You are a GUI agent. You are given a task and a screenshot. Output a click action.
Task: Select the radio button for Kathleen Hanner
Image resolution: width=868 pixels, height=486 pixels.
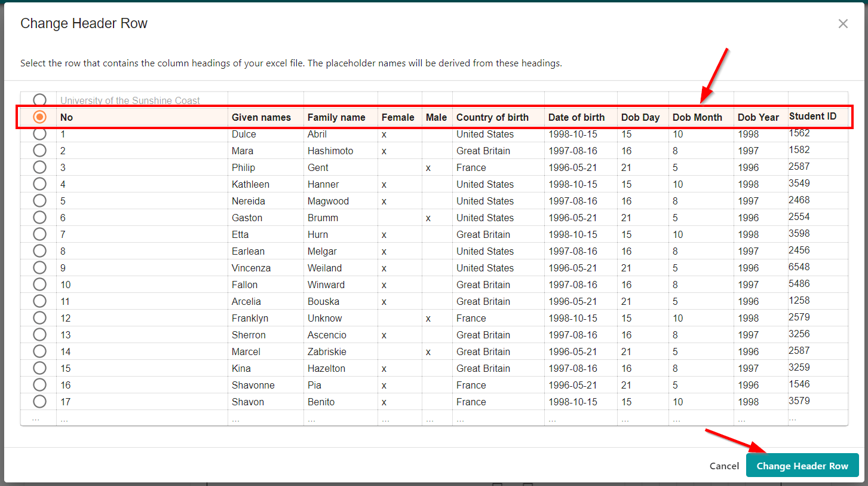[39, 184]
